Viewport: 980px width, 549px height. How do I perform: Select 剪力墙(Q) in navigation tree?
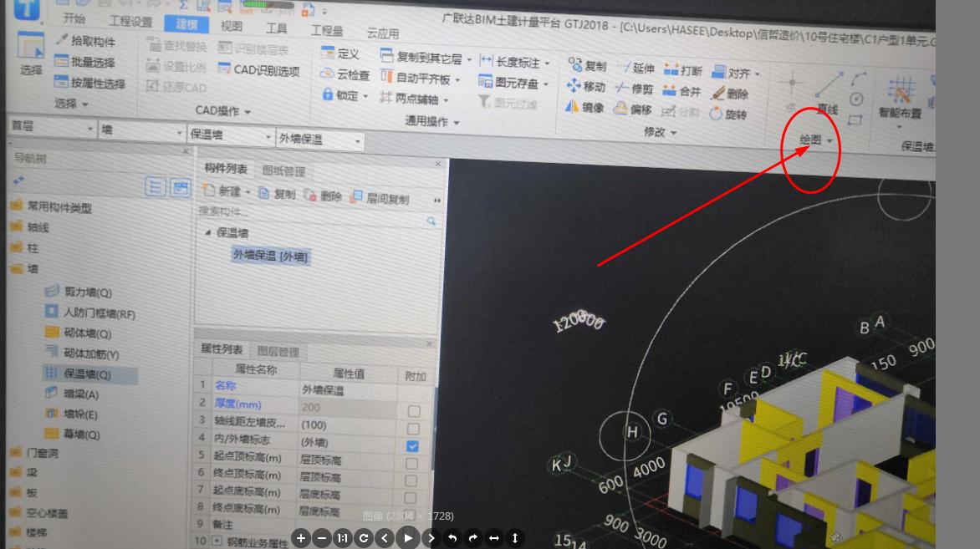[x=78, y=292]
